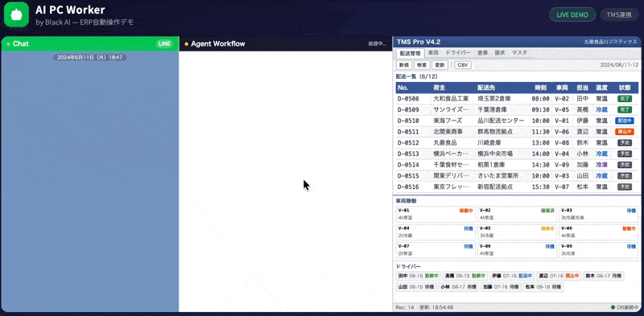Viewport: 644px width, 316px height.
Task: Click the green AI PC Worker logo icon
Action: click(x=16, y=14)
